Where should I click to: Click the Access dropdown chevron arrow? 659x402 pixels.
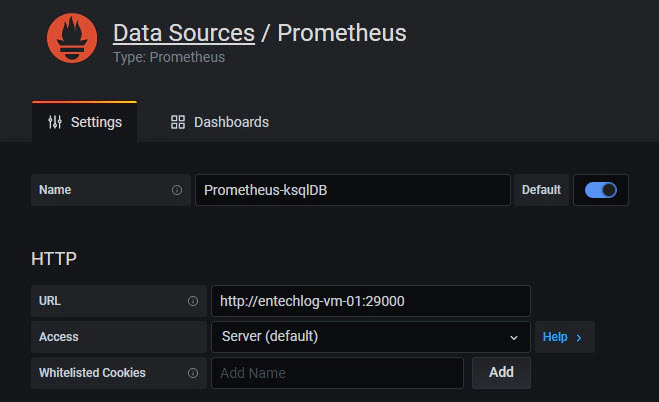point(514,338)
